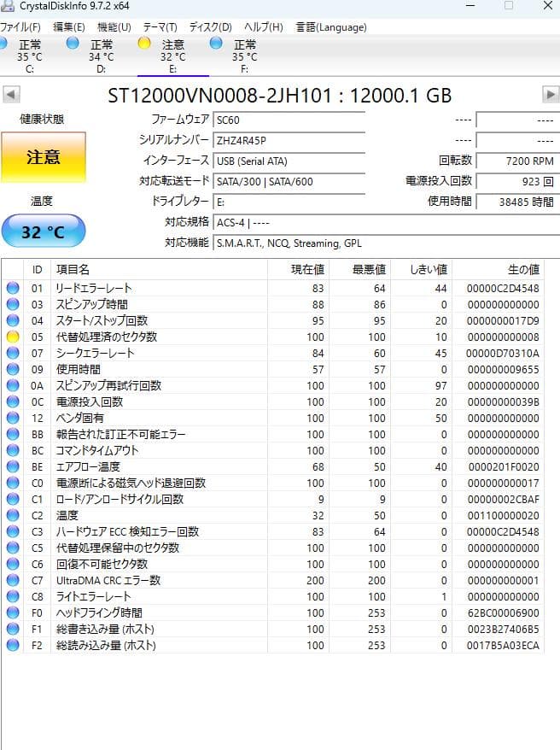Click the model title ST12000VN0008-2JH101
The height and width of the screenshot is (750, 560).
[219, 96]
